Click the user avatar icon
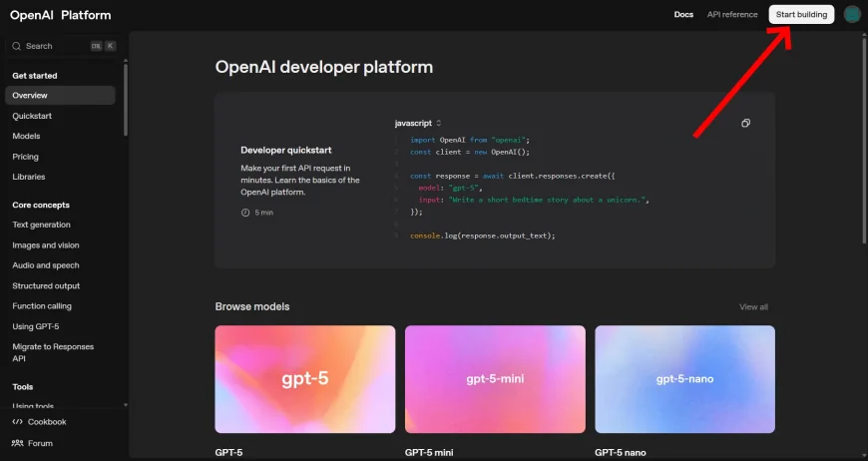868x461 pixels. [851, 14]
